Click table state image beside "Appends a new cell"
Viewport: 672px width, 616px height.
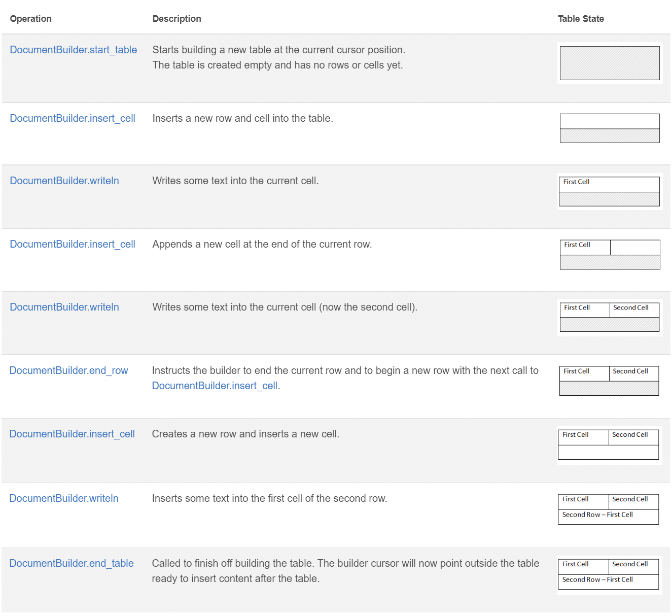click(610, 254)
